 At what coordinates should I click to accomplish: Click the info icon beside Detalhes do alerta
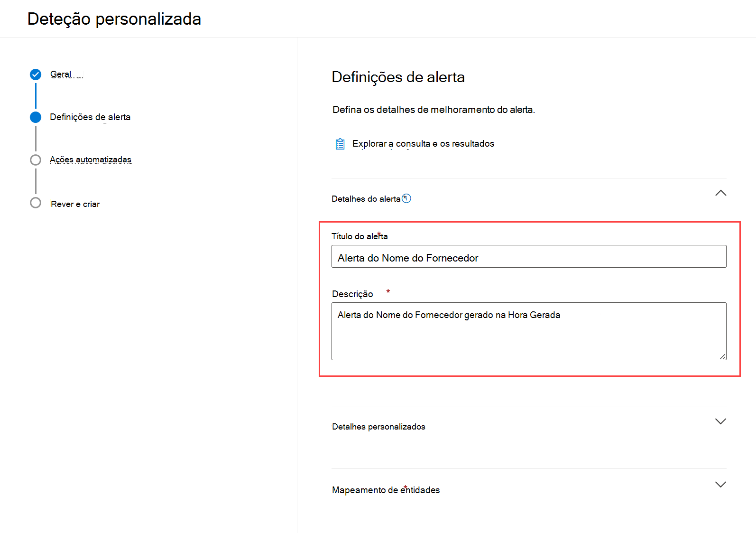pos(406,198)
